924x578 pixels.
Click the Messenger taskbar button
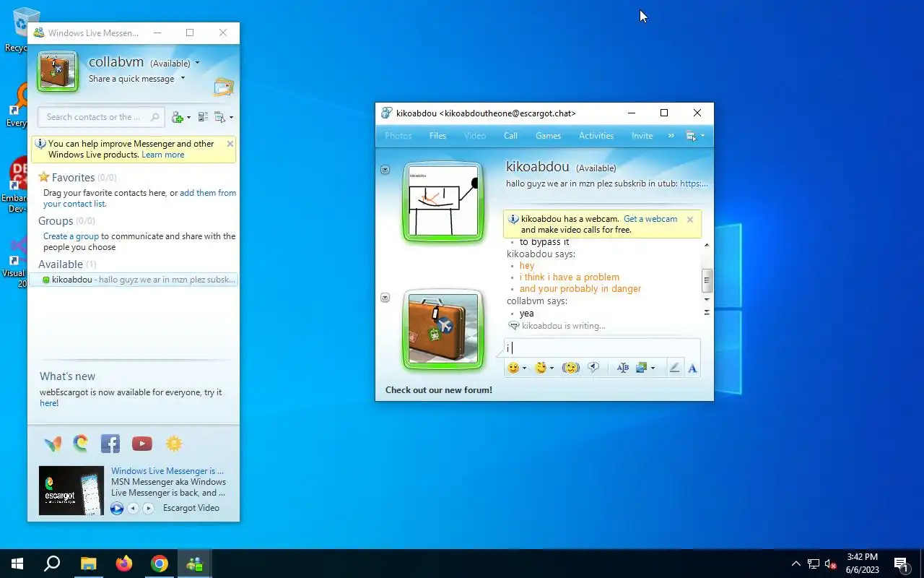tap(195, 564)
